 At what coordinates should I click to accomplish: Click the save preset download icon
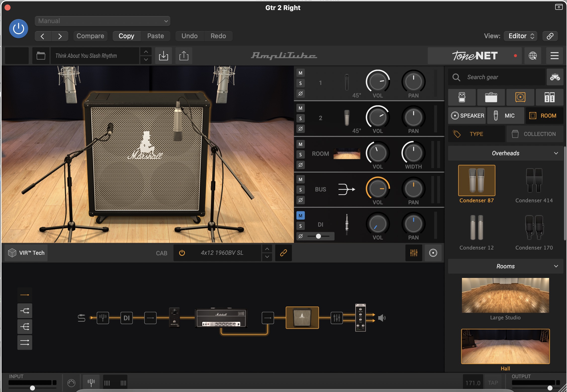pyautogui.click(x=163, y=56)
